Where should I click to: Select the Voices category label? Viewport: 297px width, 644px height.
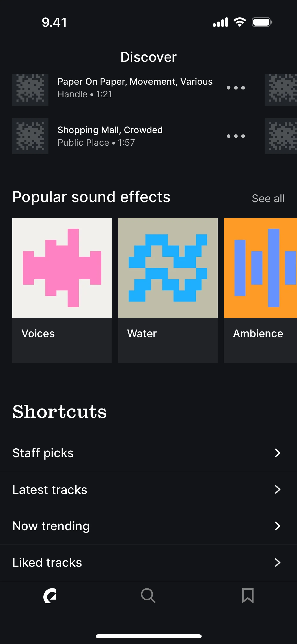click(38, 333)
